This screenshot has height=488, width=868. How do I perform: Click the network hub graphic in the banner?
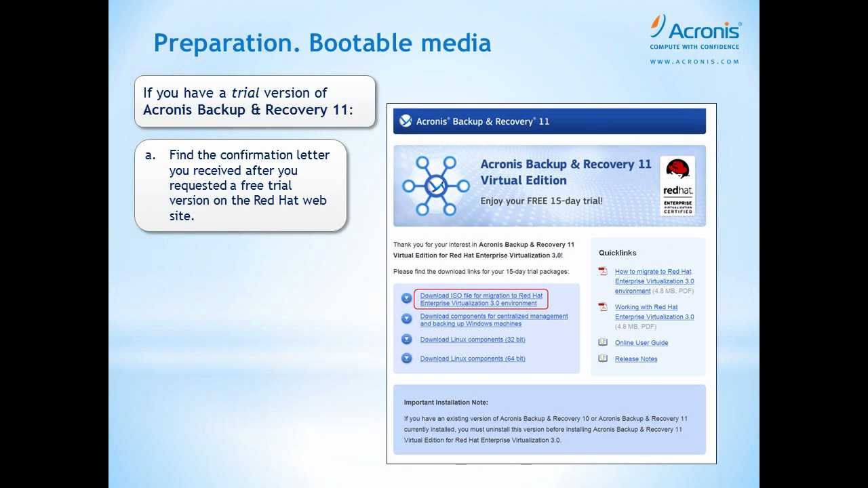point(435,185)
